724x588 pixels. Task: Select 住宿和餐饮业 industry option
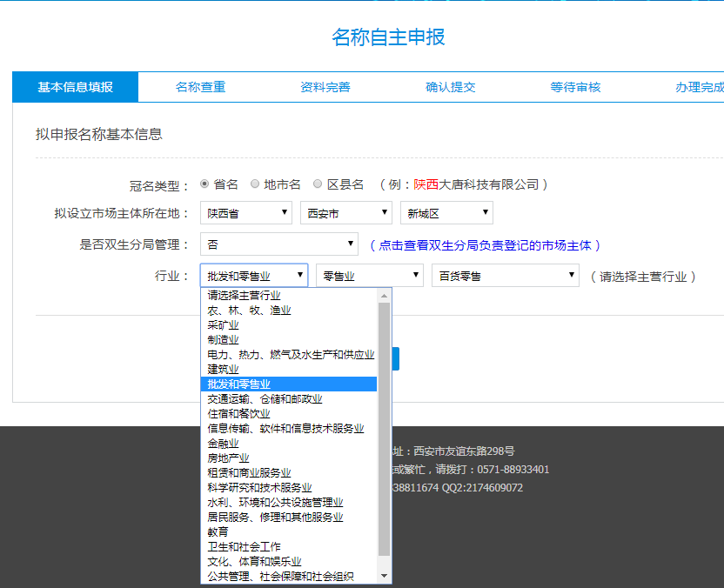click(x=238, y=413)
